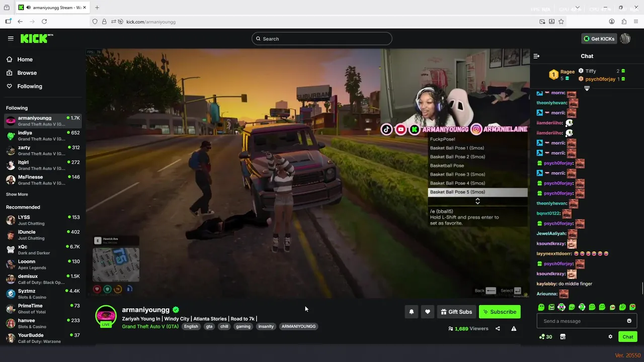Open the chat shop store icon

click(563, 337)
